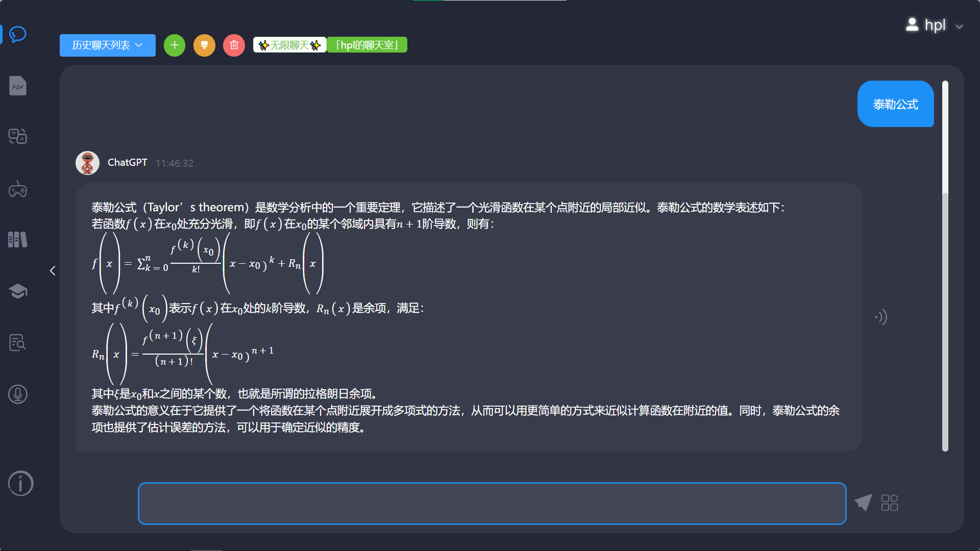980x551 pixels.
Task: Collapse the sidebar with left chevron
Action: (x=53, y=271)
